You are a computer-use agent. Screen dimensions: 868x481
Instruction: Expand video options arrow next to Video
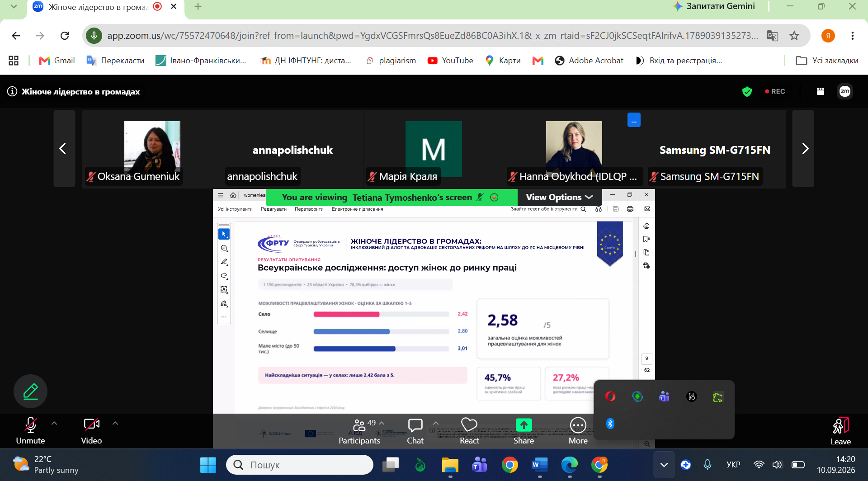coord(115,423)
